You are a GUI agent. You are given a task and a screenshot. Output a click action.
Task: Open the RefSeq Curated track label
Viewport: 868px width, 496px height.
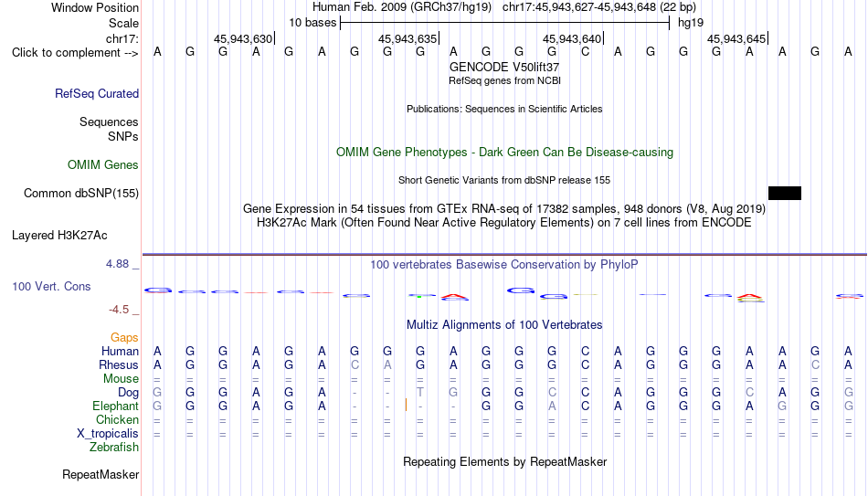[96, 93]
